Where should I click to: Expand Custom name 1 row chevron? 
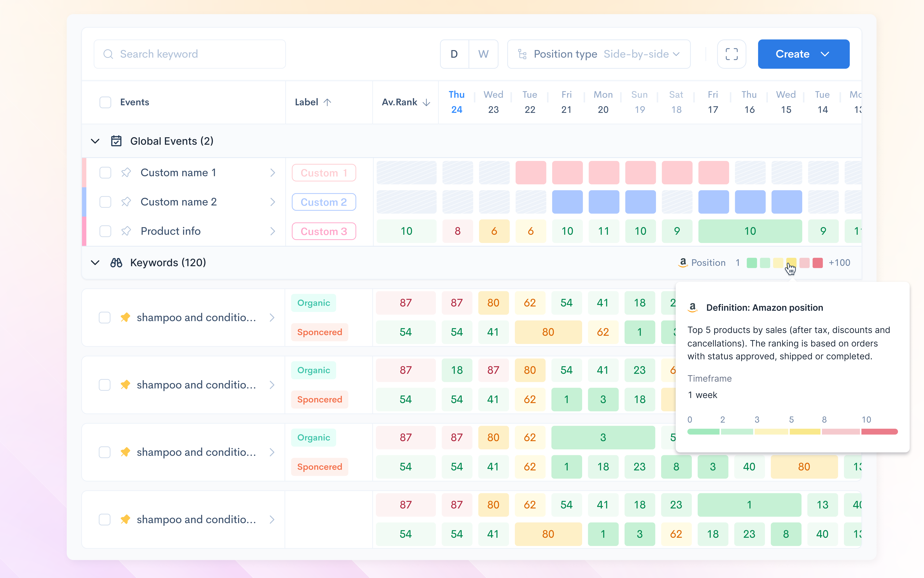point(273,173)
